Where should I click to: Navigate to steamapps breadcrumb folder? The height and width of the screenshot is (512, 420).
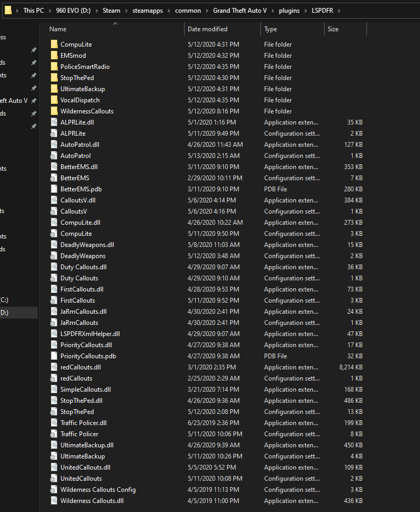click(147, 11)
